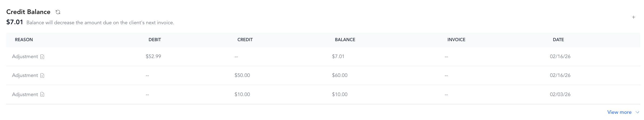
Task: Click the View more link
Action: click(x=619, y=112)
